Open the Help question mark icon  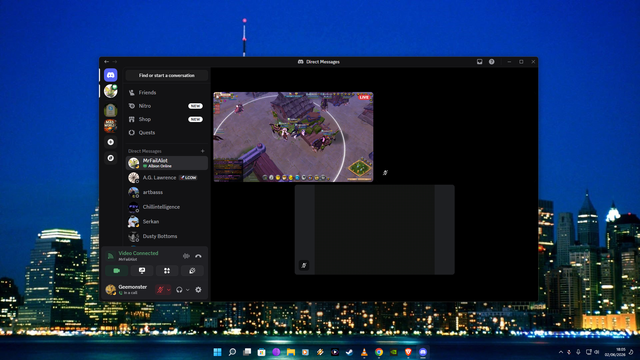[491, 62]
